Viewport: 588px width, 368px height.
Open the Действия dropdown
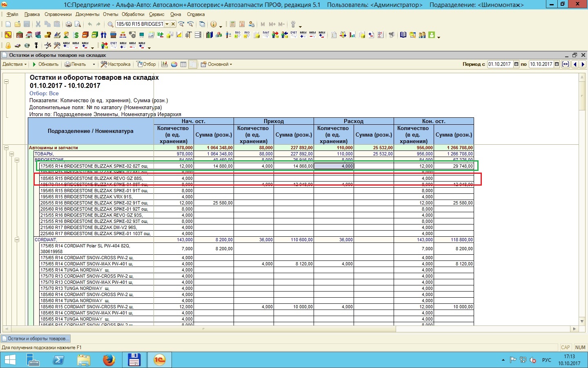[x=14, y=64]
